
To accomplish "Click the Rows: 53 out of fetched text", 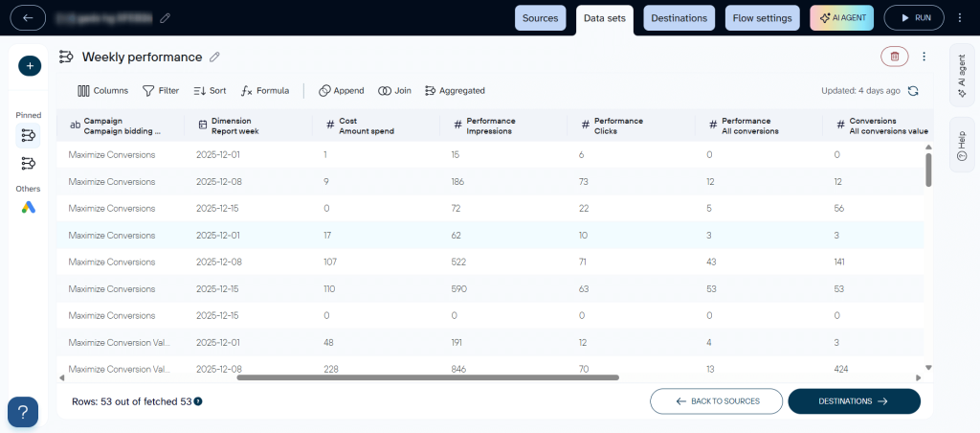I will 132,401.
